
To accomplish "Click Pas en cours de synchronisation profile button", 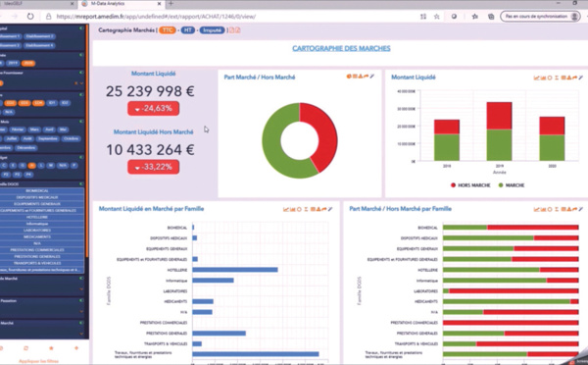I will pos(540,17).
